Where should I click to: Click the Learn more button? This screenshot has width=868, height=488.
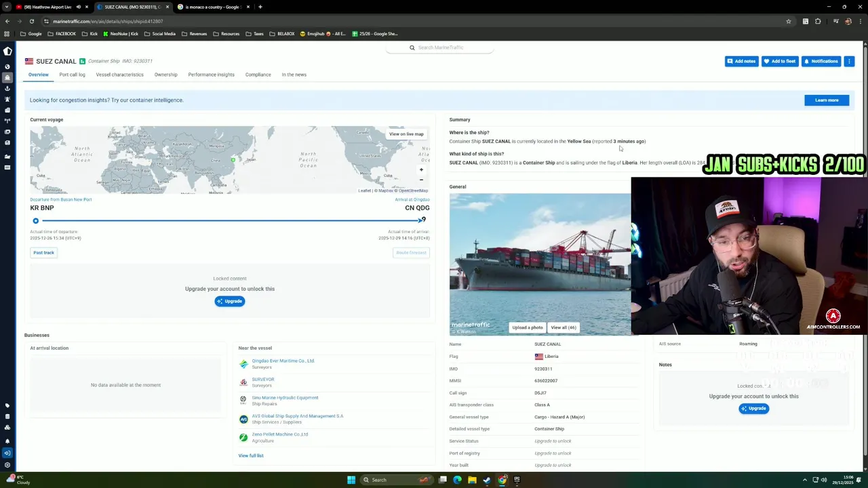coord(827,100)
